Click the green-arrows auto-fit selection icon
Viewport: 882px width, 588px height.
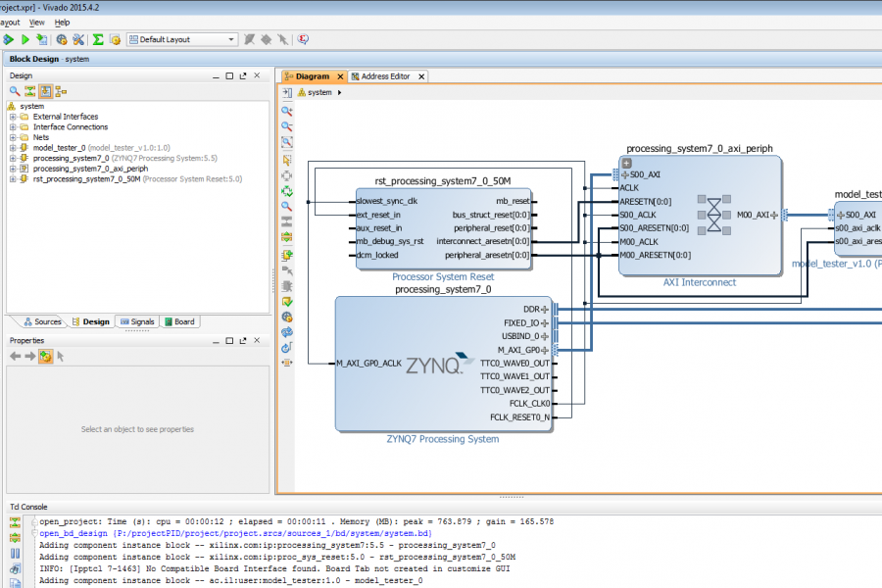287,191
